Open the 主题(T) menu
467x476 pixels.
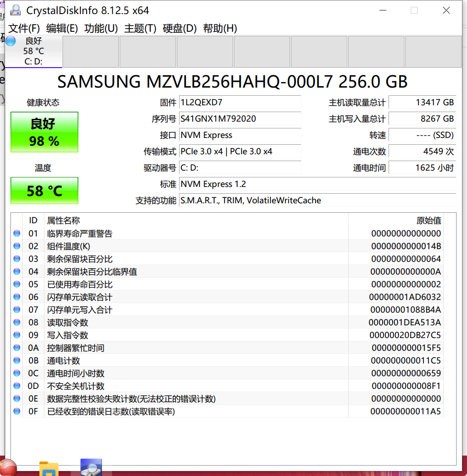[140, 28]
